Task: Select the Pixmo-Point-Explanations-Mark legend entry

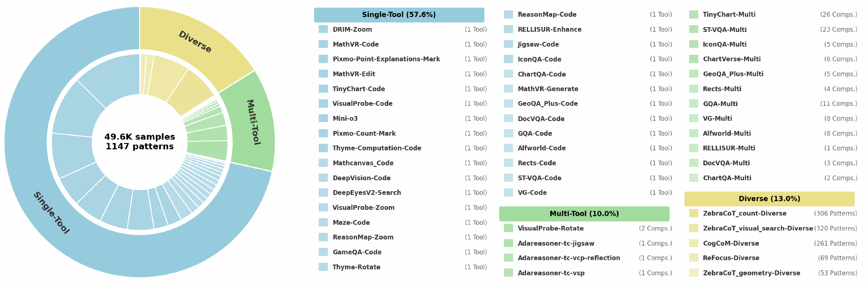Action: pyautogui.click(x=403, y=59)
